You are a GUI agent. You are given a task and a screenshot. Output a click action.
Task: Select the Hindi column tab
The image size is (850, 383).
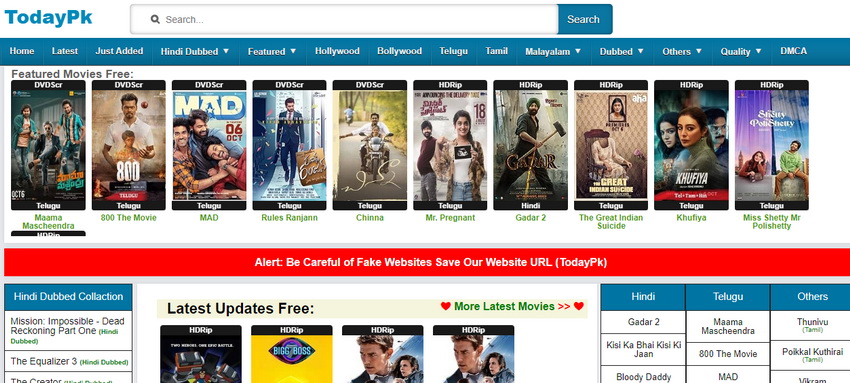(x=643, y=297)
